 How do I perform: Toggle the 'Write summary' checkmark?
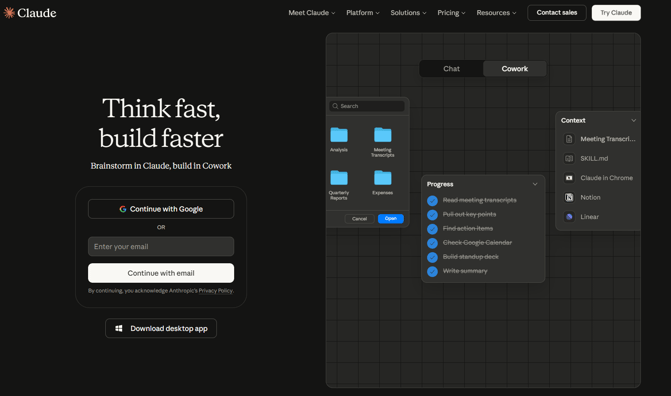pos(432,271)
